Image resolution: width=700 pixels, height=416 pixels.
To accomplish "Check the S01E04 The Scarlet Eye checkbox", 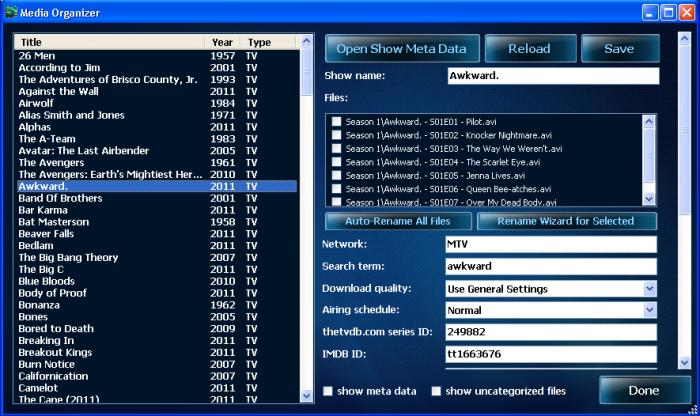I will click(x=337, y=162).
